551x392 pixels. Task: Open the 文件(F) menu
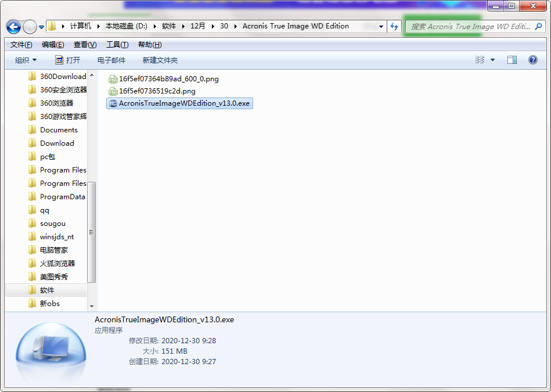tap(21, 45)
